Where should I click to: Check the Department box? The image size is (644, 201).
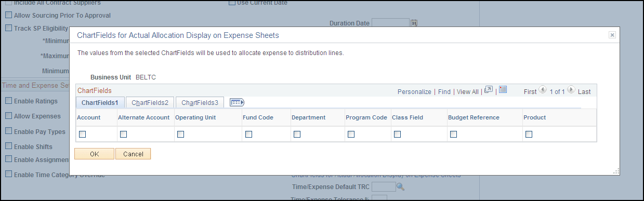[297, 135]
